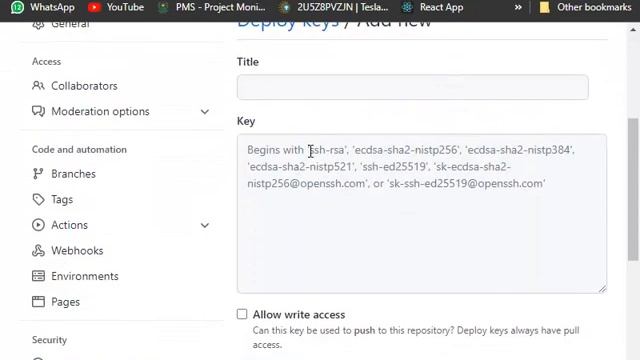This screenshot has height=360, width=640.
Task: Open Branches settings page
Action: coord(73,174)
